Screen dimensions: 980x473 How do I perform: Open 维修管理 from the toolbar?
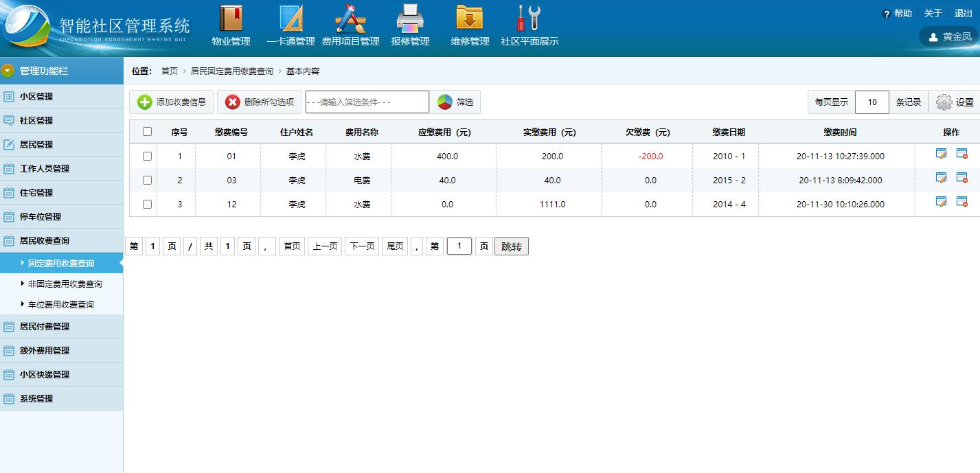pyautogui.click(x=469, y=25)
